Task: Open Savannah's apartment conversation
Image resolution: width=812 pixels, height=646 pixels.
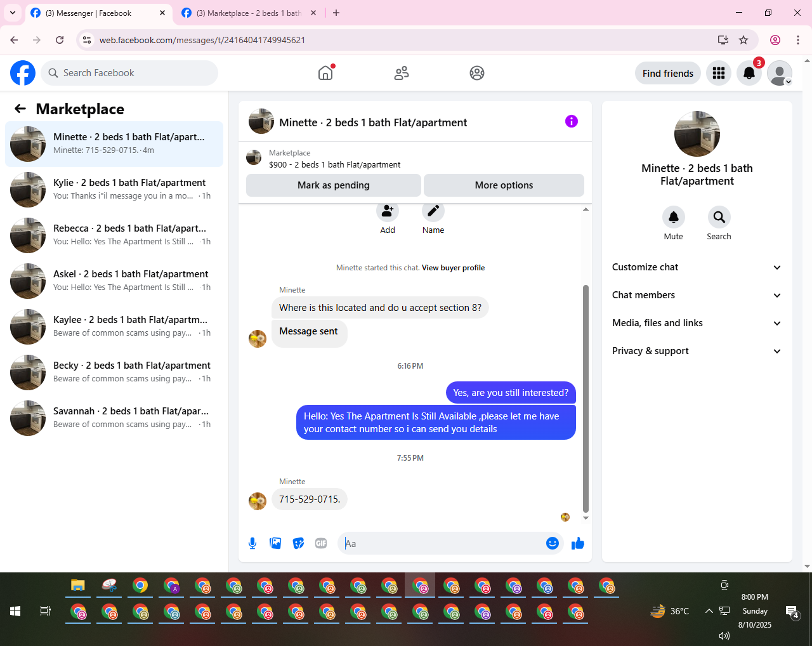Action: click(114, 418)
